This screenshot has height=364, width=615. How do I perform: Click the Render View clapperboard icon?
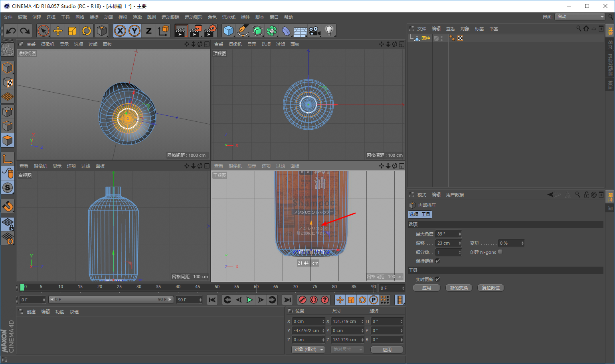[x=181, y=31]
